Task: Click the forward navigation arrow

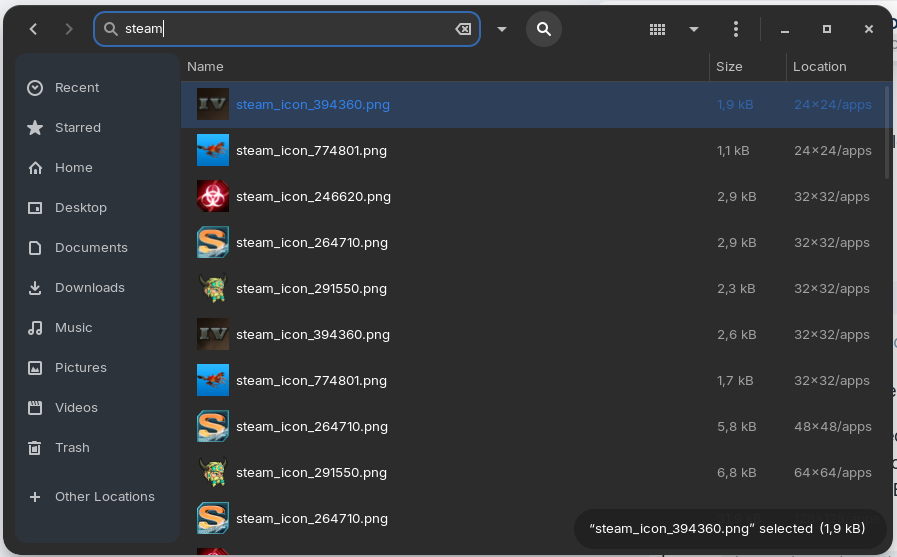Action: click(x=69, y=29)
